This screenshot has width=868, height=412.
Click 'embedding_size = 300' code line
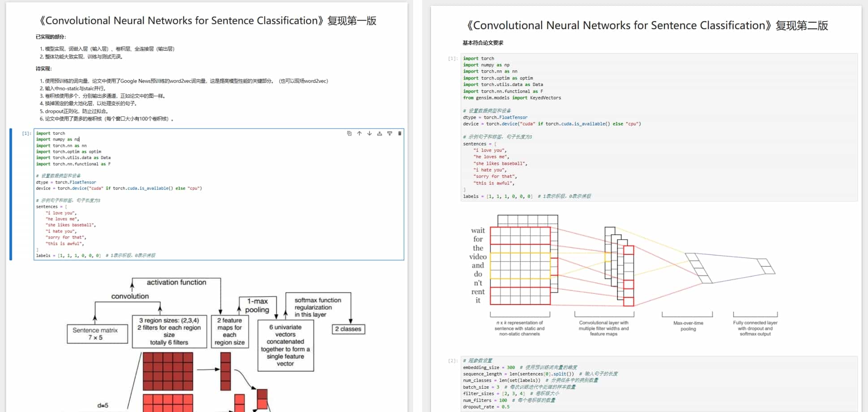click(x=520, y=367)
